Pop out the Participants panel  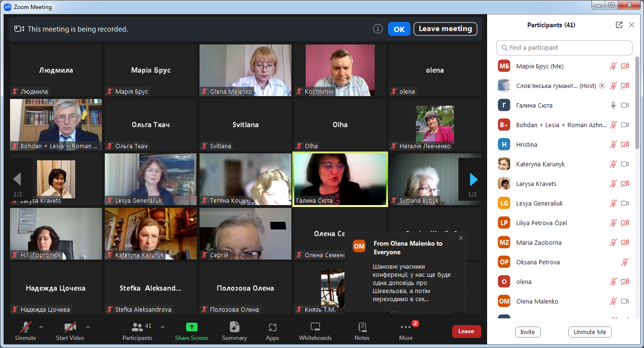click(x=619, y=25)
